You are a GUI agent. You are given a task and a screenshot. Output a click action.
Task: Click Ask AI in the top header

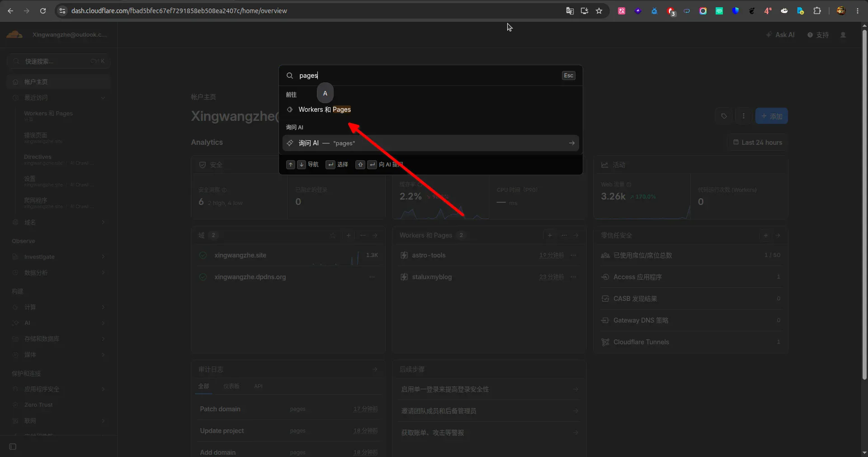(780, 35)
